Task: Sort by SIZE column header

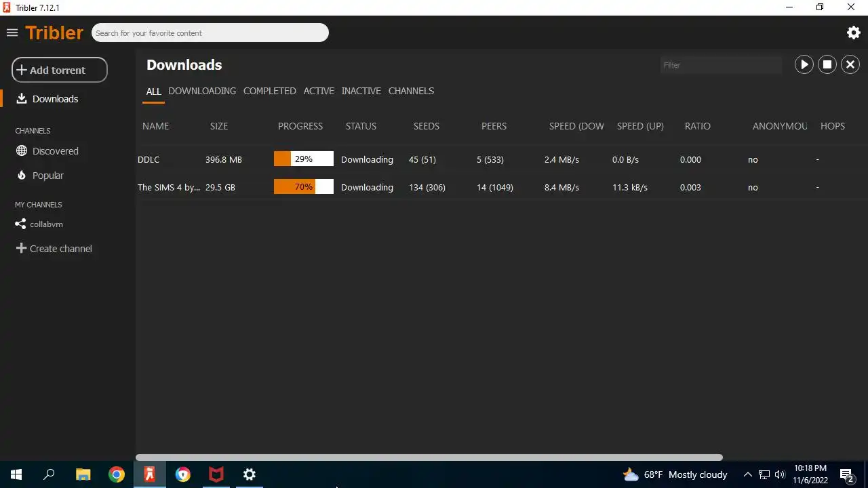Action: [x=219, y=126]
